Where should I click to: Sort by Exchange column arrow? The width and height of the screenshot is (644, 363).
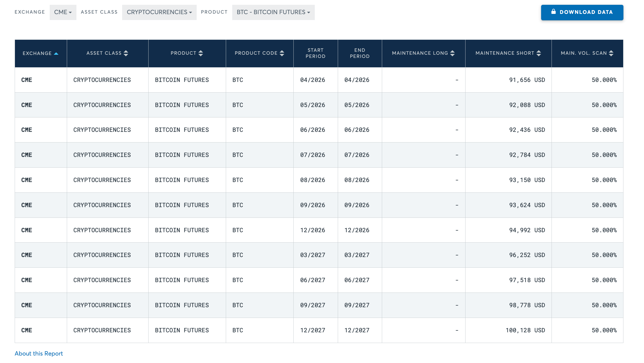pos(56,53)
